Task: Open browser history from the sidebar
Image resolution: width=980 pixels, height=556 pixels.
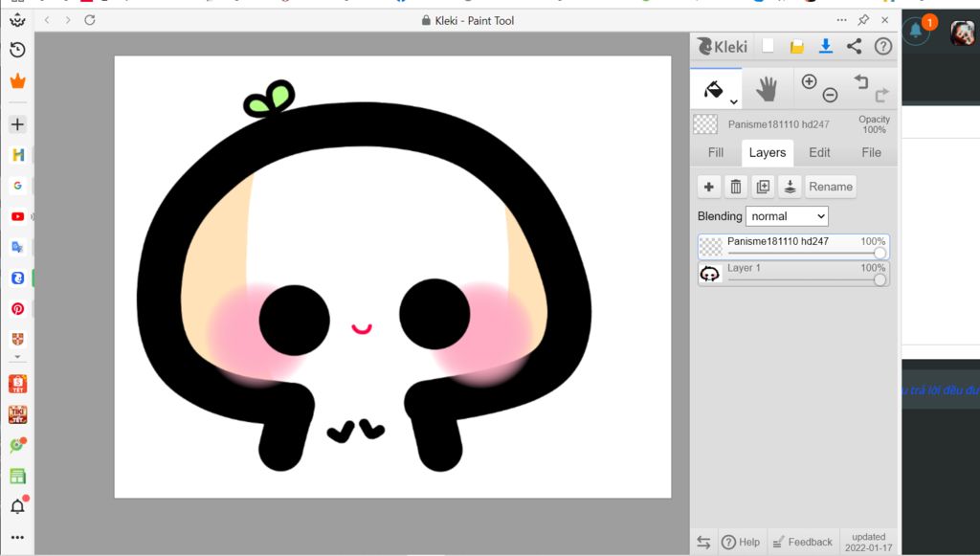Action: [x=17, y=50]
